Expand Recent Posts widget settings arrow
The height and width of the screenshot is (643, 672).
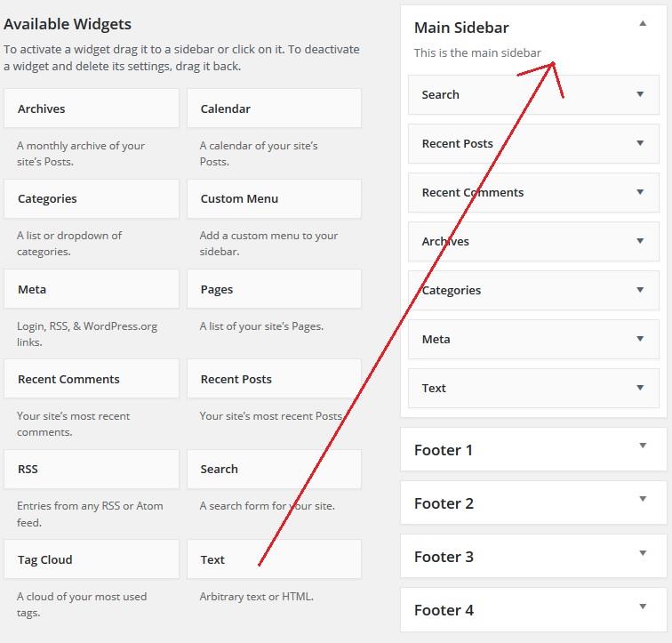tap(639, 143)
